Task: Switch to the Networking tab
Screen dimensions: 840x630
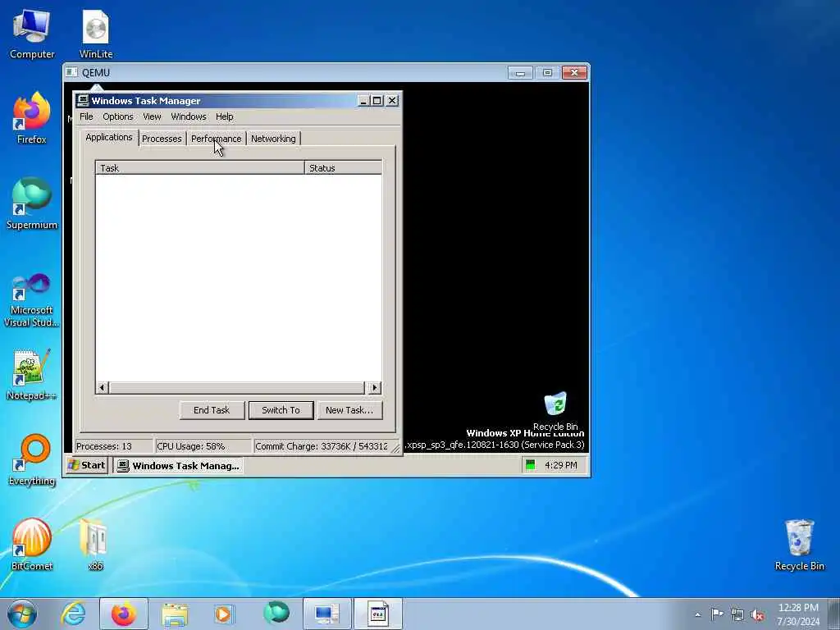Action: 273,138
